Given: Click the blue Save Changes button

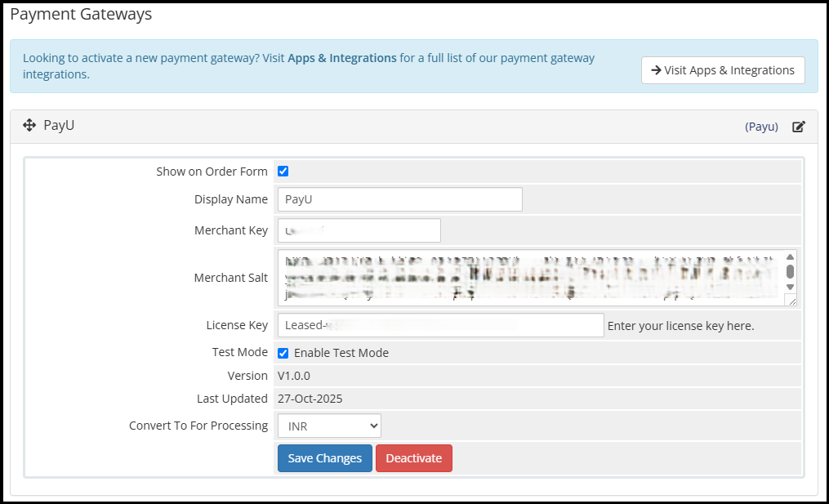Looking at the screenshot, I should pos(325,458).
